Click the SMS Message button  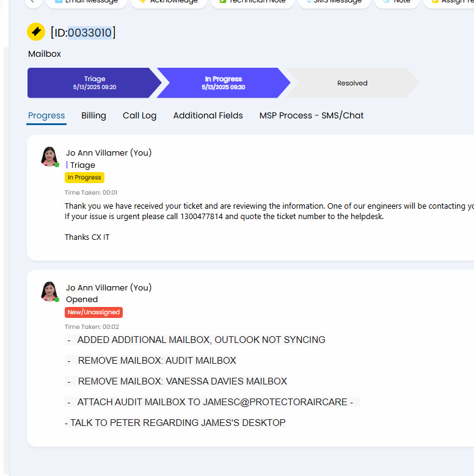tap(334, 2)
